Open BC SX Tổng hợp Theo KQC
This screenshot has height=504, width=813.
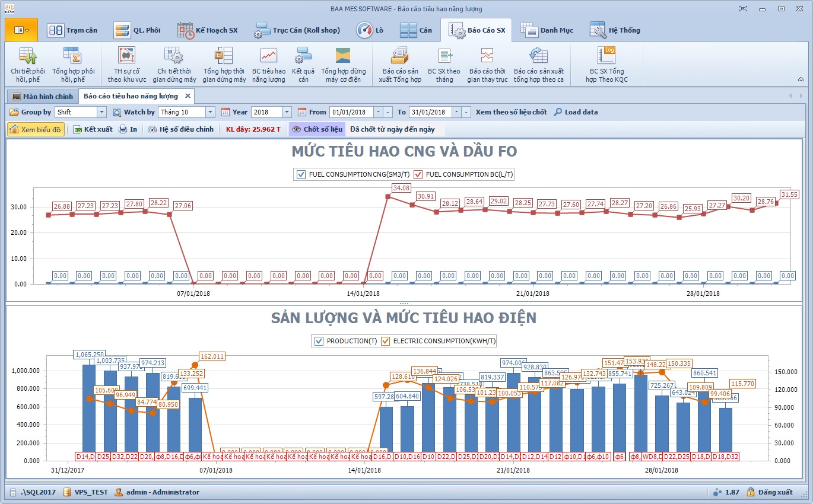606,64
